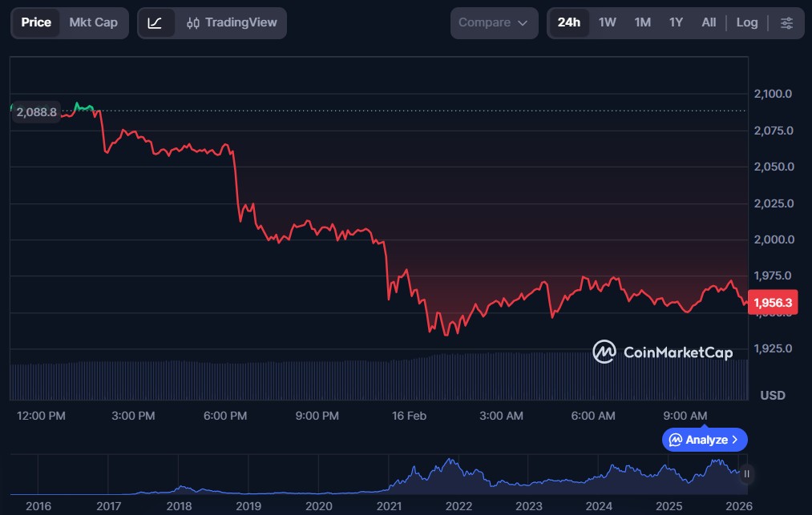Switch chart to Mkt Cap view
The image size is (812, 515).
click(93, 22)
